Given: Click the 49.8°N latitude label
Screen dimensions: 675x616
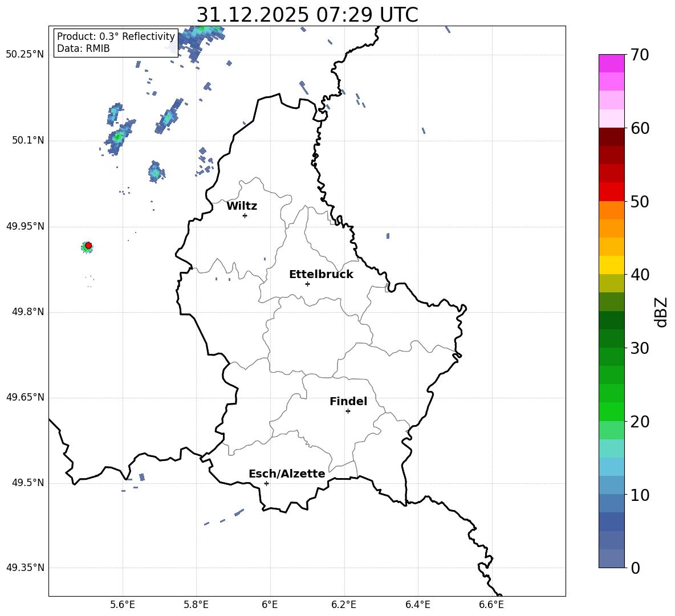Looking at the screenshot, I should (28, 312).
